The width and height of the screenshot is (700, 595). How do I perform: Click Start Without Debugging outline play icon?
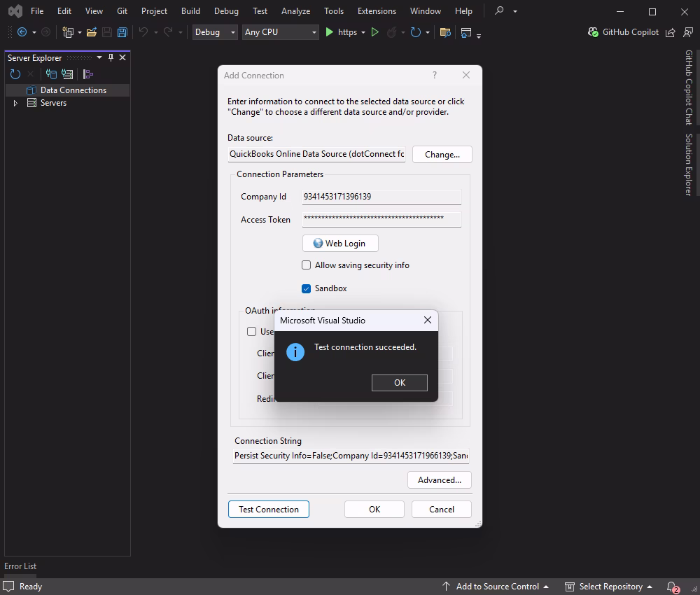[x=375, y=32]
